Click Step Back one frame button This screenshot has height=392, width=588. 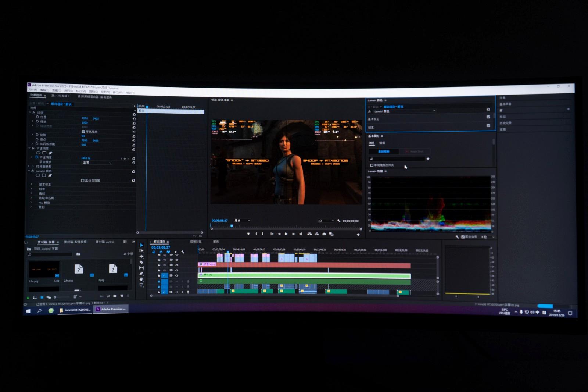[x=279, y=234]
